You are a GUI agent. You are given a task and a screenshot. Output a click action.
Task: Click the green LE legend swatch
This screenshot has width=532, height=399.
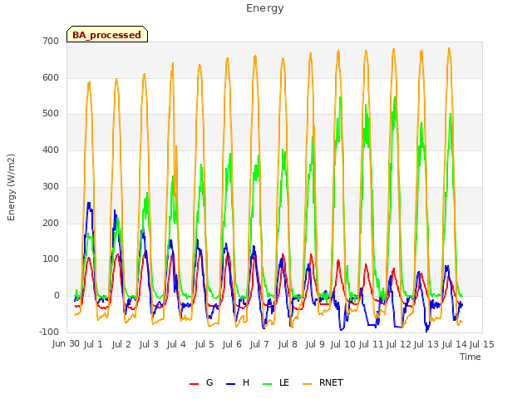[x=268, y=384]
